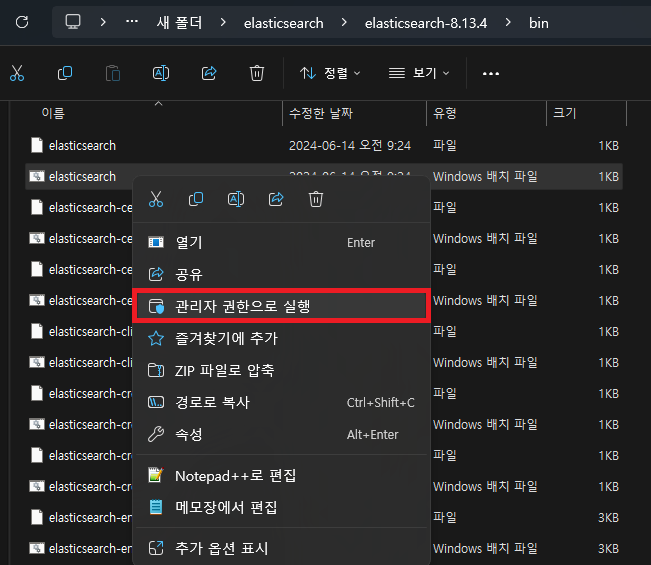651x565 pixels.
Task: Open hidden breadcrumb path ellipsis
Action: click(x=132, y=21)
